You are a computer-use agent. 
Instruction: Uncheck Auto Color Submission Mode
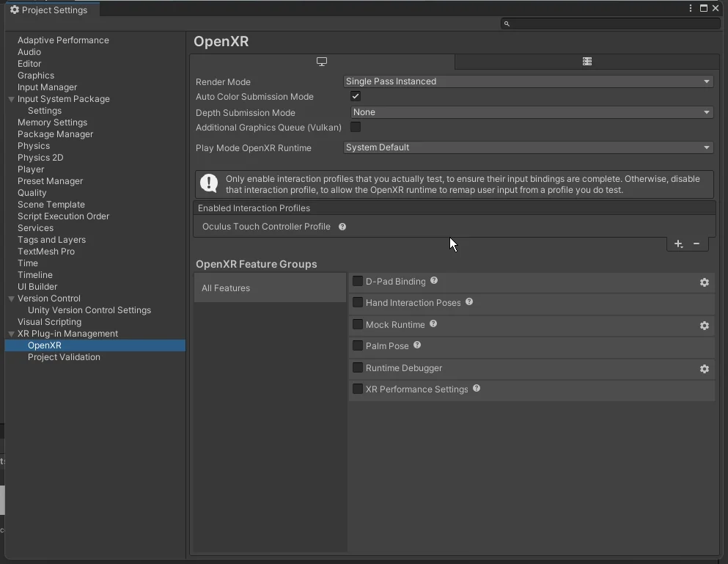click(356, 96)
